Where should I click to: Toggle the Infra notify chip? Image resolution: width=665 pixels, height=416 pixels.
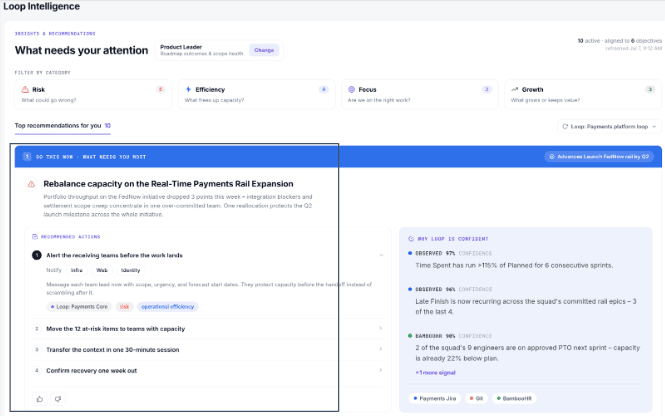tap(77, 270)
